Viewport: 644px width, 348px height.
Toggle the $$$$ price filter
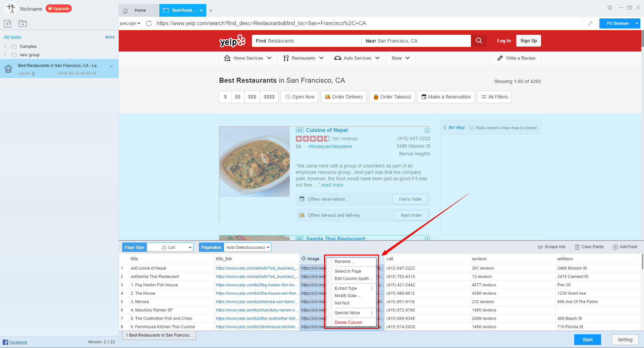269,97
